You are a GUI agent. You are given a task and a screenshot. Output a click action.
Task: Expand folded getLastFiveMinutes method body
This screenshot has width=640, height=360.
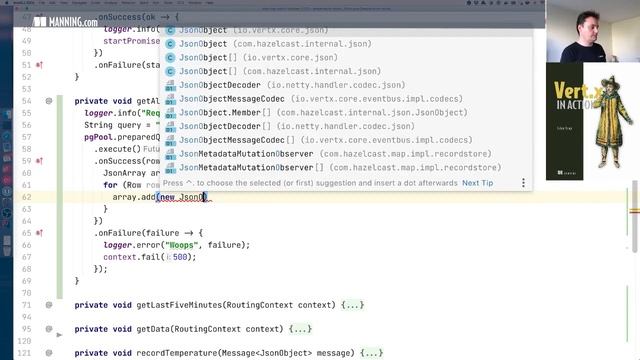click(353, 305)
